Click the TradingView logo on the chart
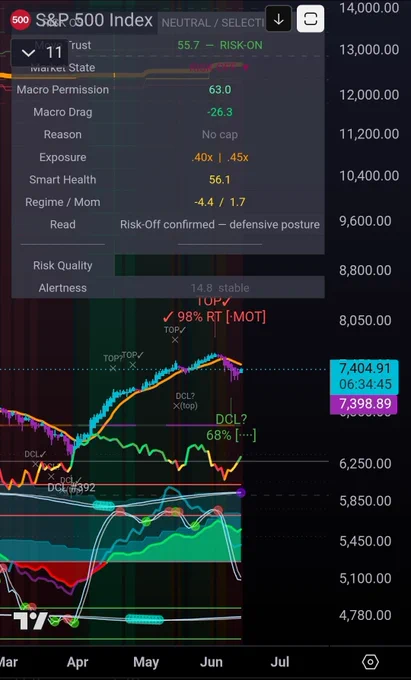Screen dimensions: 411x680 click(30, 621)
